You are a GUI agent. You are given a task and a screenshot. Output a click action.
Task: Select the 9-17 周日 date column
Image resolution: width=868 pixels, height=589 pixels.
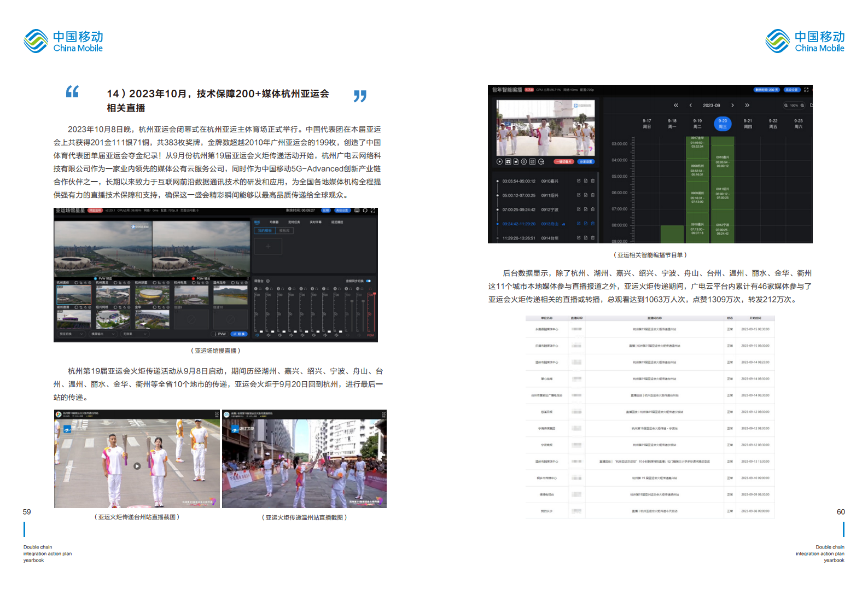click(646, 124)
